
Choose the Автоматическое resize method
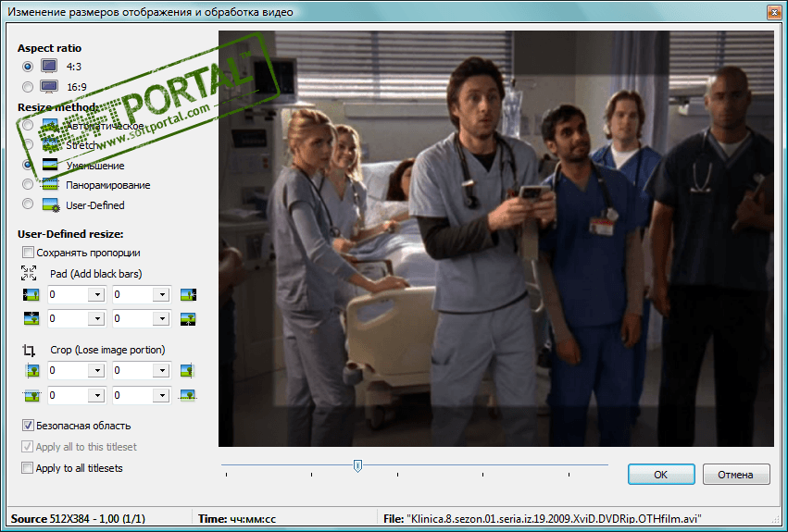coord(28,125)
